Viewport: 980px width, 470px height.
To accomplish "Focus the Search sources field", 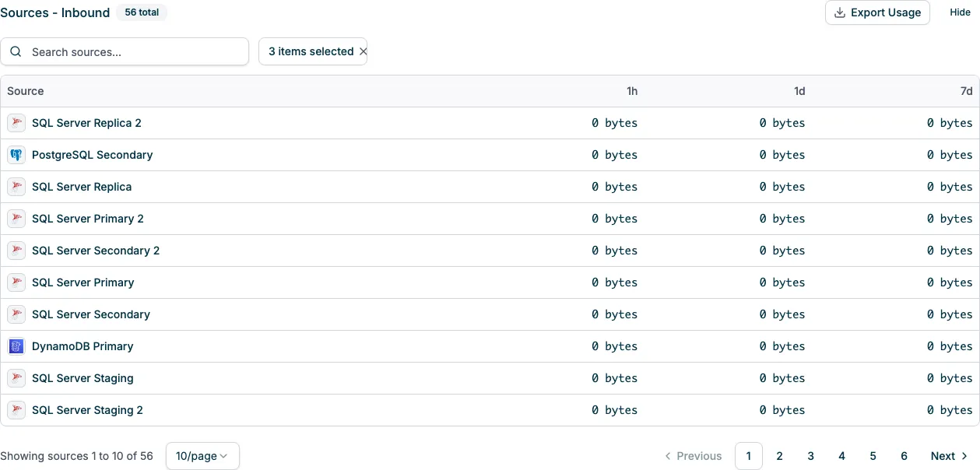I will point(125,51).
